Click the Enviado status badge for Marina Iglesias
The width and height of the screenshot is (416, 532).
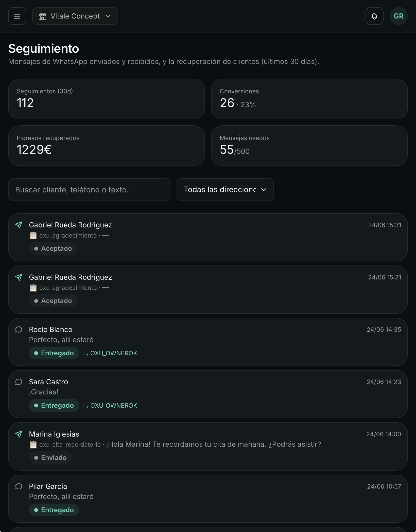pos(50,458)
